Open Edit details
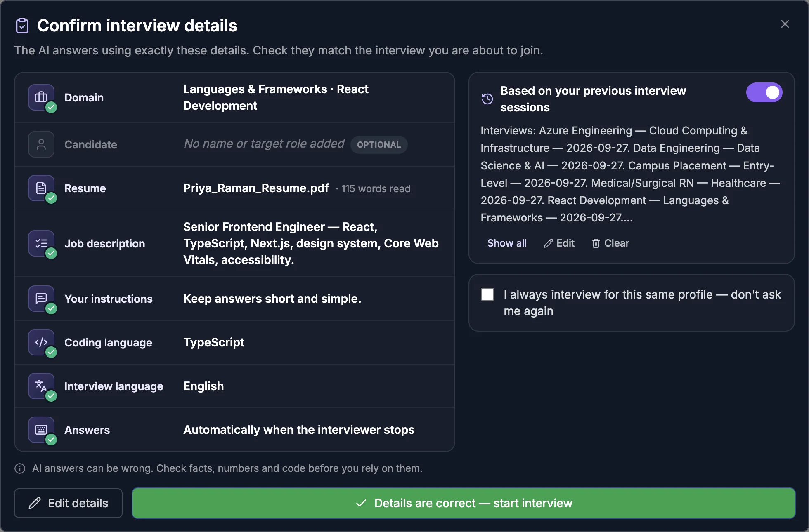The height and width of the screenshot is (532, 809). pos(68,503)
